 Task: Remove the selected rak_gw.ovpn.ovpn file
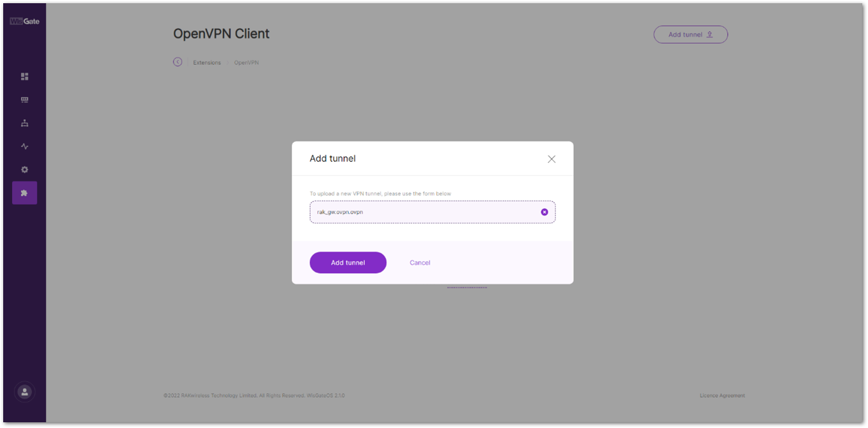(545, 212)
